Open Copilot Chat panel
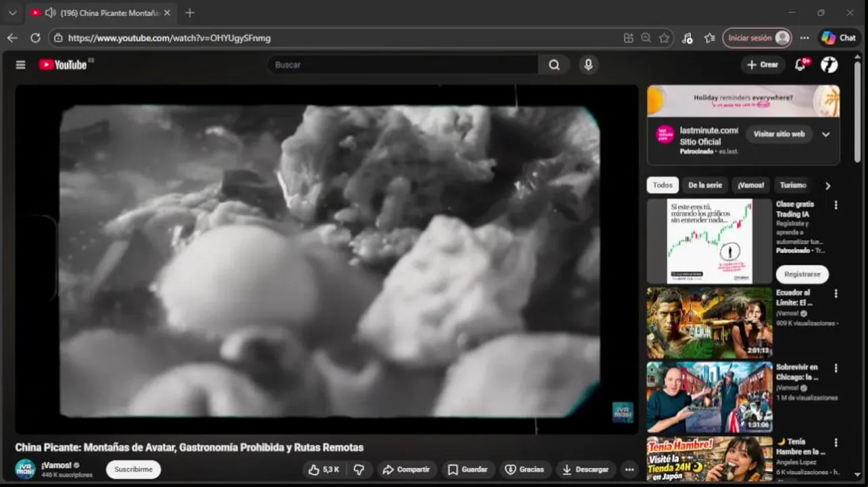The image size is (868, 487). pyautogui.click(x=838, y=38)
